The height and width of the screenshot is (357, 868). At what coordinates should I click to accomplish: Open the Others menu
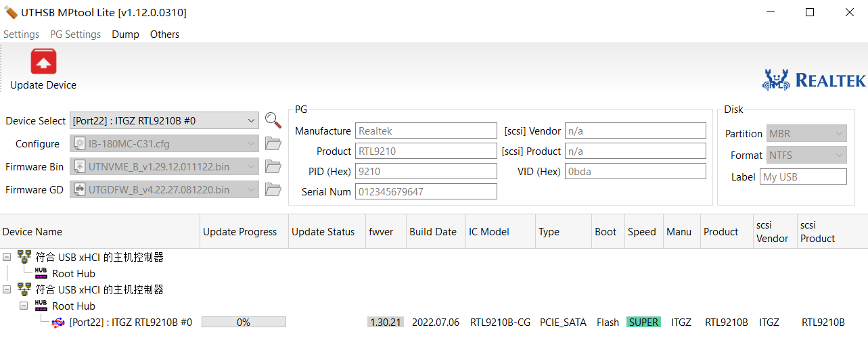(x=164, y=34)
